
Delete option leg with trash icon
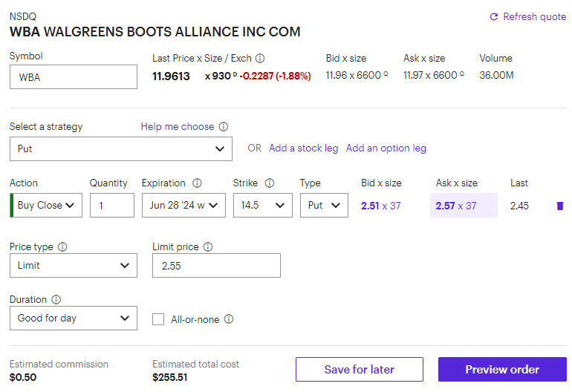[559, 206]
